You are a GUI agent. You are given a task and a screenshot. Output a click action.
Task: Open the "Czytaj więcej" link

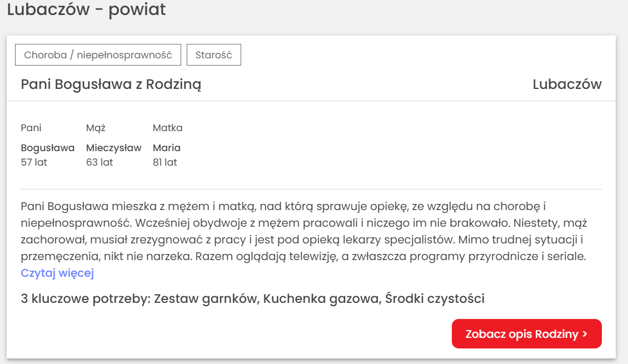coord(57,273)
